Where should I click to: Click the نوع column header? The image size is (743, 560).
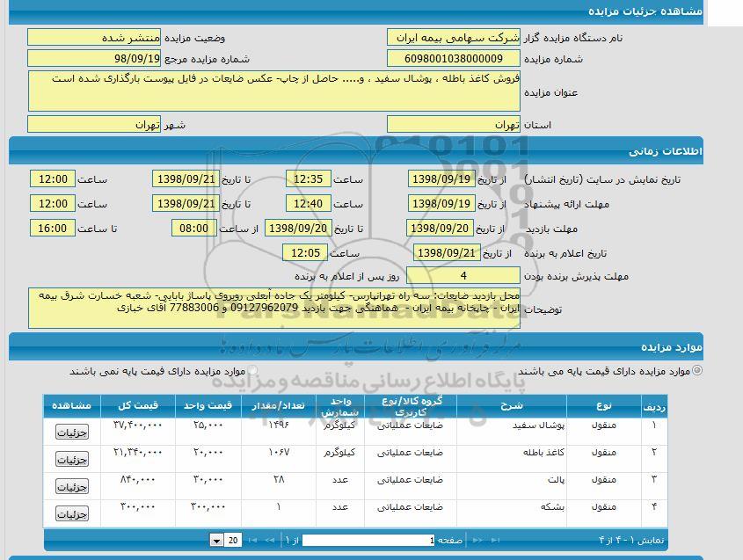pos(604,406)
